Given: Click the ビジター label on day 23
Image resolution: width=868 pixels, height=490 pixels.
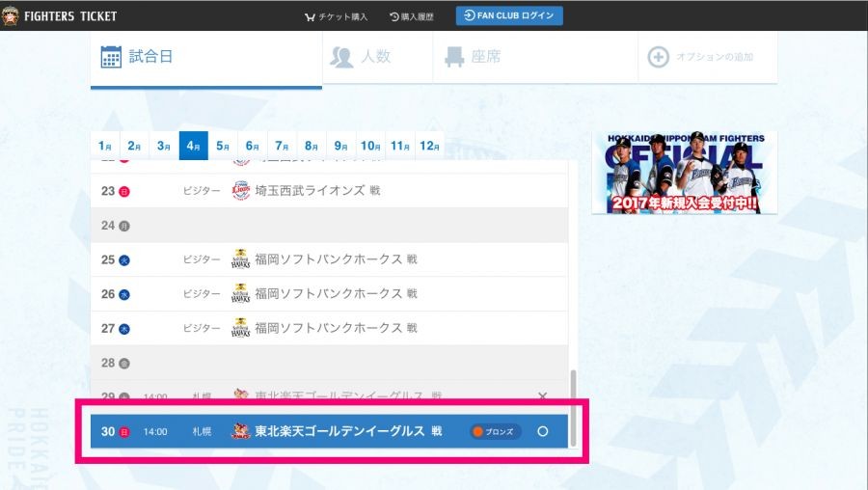Looking at the screenshot, I should 202,190.
